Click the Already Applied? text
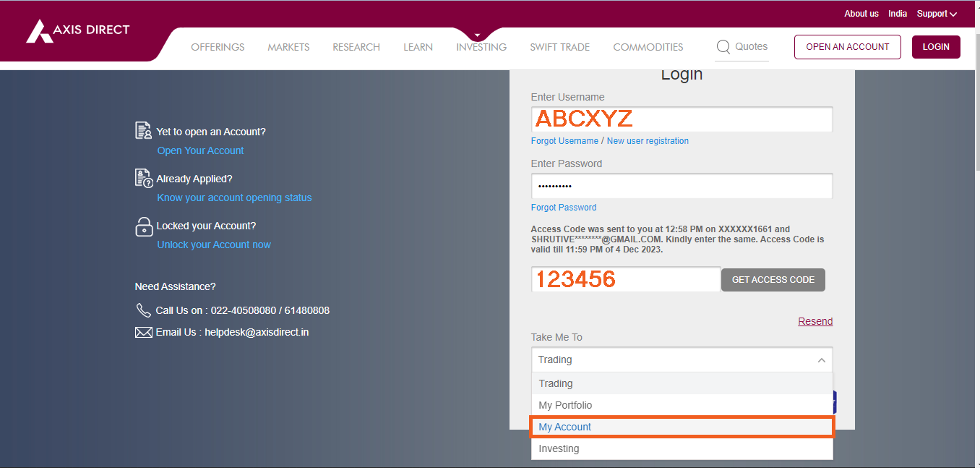 (194, 179)
